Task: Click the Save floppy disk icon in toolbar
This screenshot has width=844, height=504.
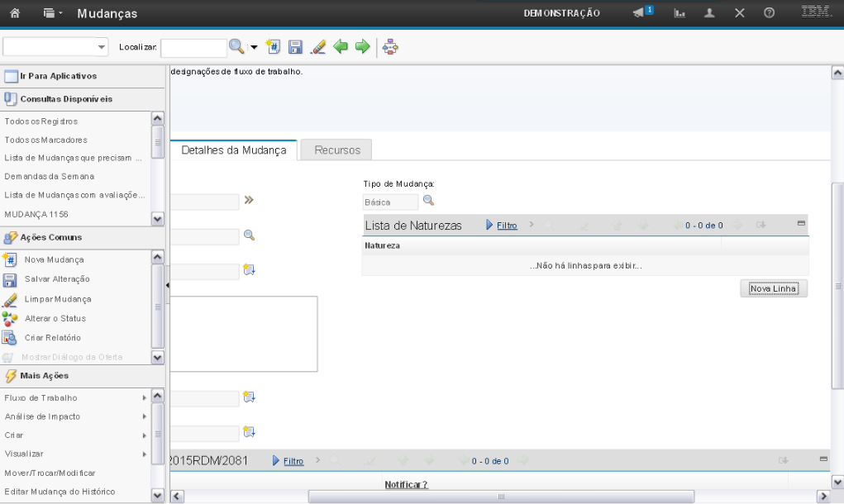Action: click(295, 47)
